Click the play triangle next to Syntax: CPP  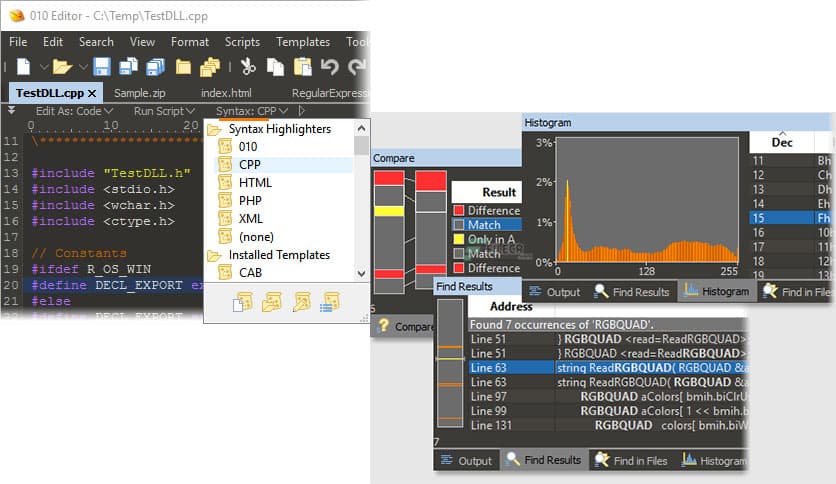[302, 111]
